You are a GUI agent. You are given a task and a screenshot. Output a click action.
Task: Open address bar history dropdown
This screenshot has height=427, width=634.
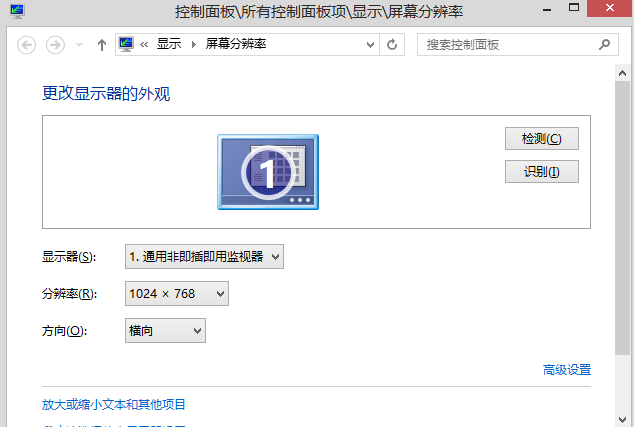370,44
